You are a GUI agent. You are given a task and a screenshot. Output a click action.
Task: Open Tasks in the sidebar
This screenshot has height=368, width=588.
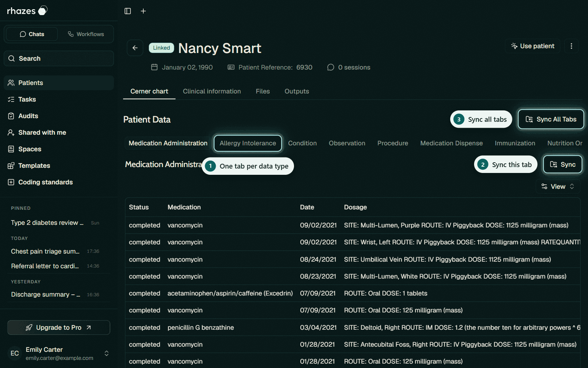point(59,99)
